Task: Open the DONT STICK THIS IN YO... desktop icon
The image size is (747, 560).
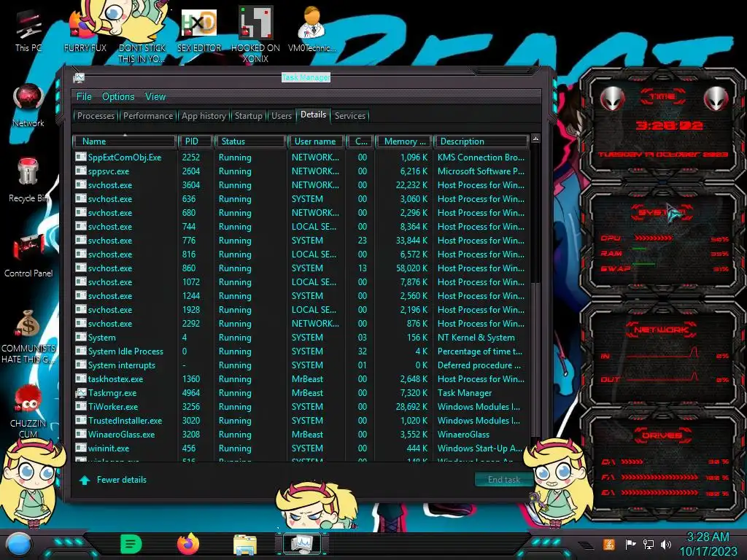Action: pos(142,32)
